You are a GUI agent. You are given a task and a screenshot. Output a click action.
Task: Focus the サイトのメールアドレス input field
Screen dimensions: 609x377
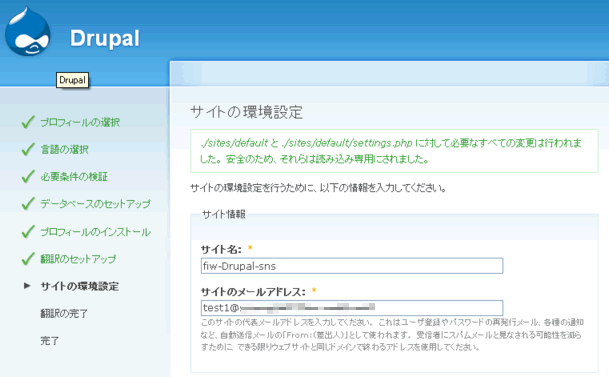click(x=352, y=308)
